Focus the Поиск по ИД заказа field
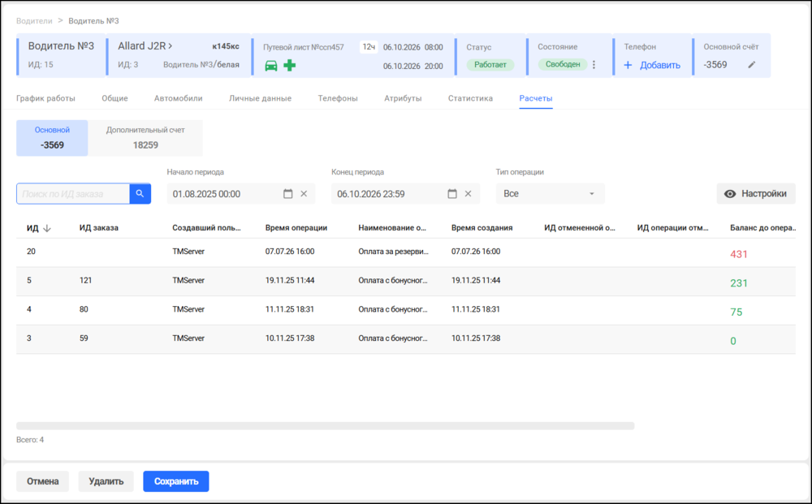Image resolution: width=812 pixels, height=504 pixels. 73,193
